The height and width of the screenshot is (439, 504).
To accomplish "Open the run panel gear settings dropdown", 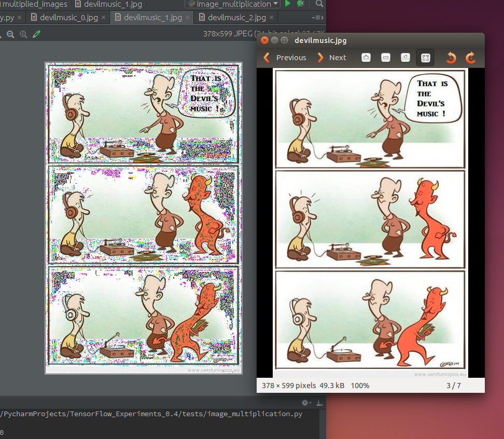I will coord(306,402).
